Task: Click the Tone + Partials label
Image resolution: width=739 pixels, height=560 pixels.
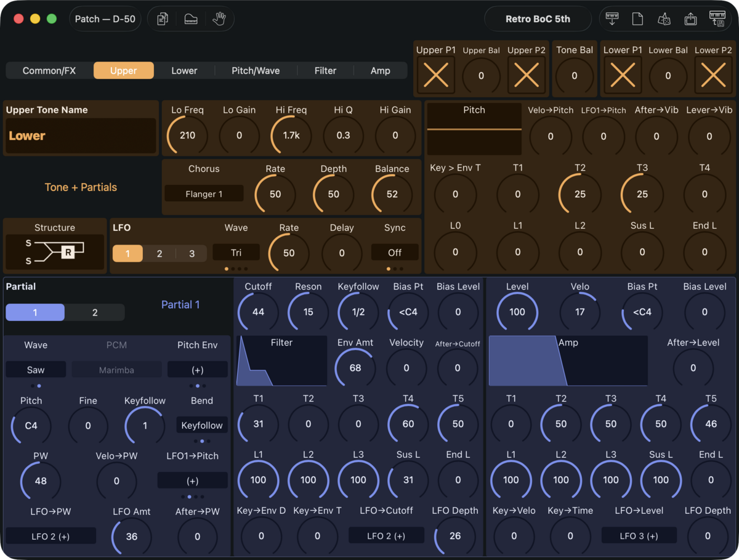Action: pyautogui.click(x=81, y=187)
